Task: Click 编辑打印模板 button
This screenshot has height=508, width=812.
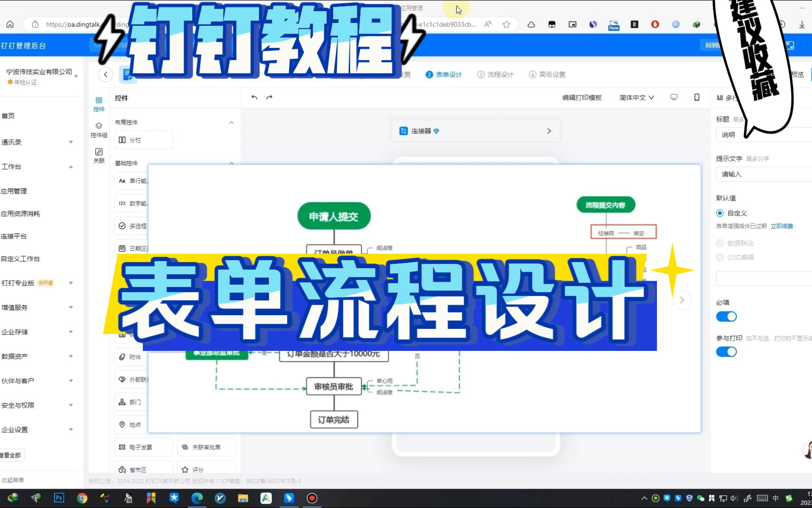Action: point(582,97)
